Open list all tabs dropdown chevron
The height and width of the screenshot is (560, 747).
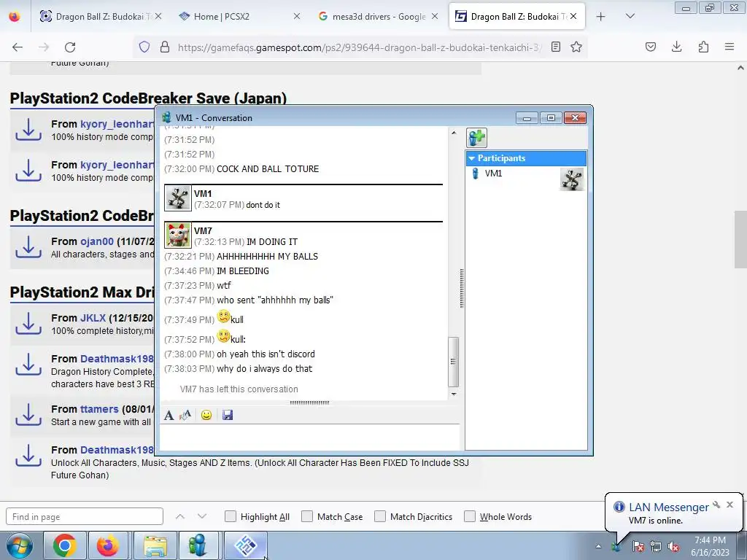point(630,16)
